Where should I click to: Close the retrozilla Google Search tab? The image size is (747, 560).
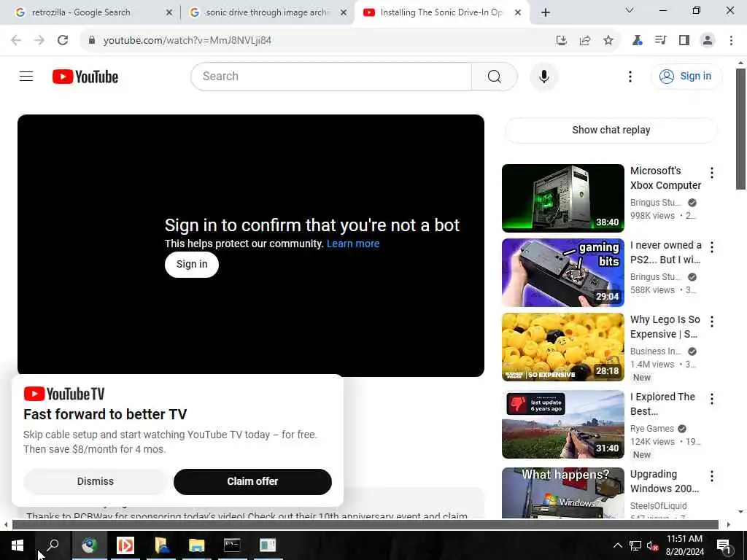point(169,12)
